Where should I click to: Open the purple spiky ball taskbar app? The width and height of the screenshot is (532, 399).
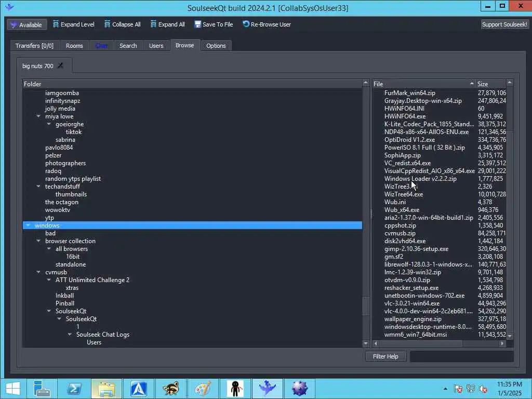click(x=299, y=389)
